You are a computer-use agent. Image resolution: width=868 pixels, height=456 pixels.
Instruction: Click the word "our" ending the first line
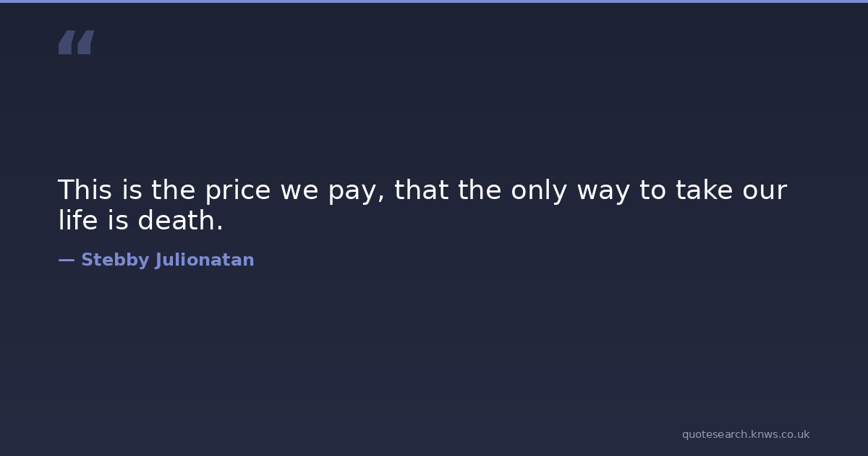pyautogui.click(x=765, y=190)
